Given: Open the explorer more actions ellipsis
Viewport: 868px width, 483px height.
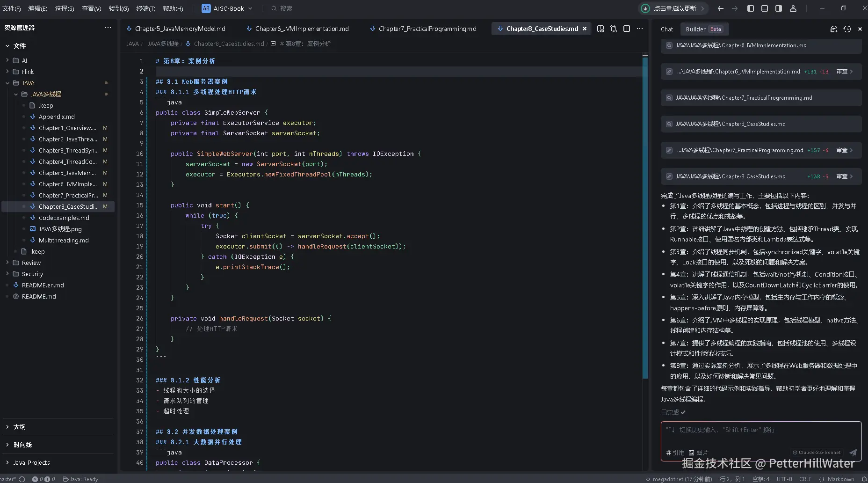Looking at the screenshot, I should click(x=108, y=28).
